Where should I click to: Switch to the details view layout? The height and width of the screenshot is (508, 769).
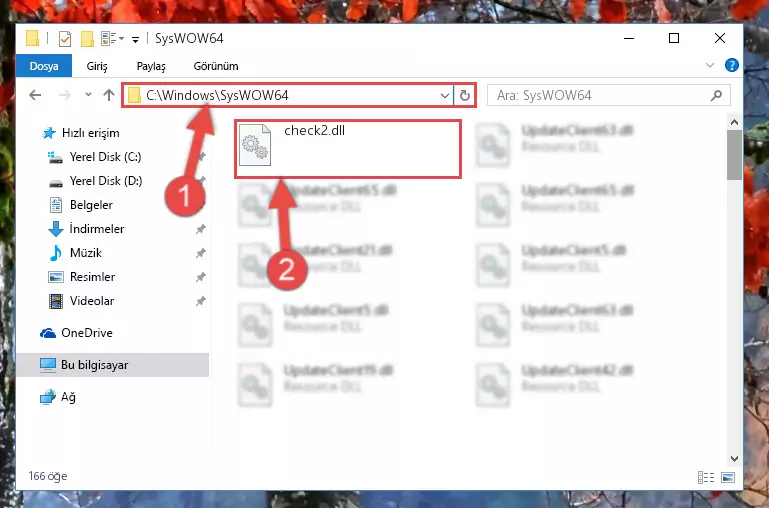(x=706, y=477)
